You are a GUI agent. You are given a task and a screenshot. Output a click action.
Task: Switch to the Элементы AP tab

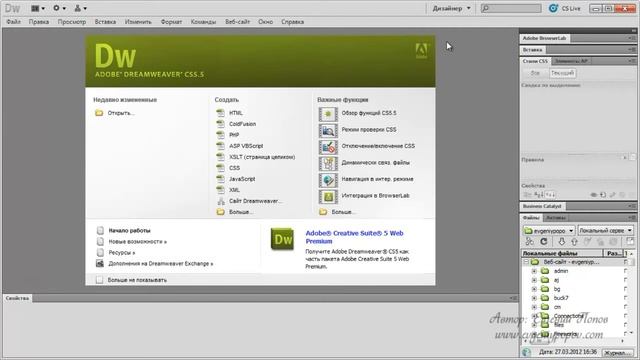click(571, 61)
